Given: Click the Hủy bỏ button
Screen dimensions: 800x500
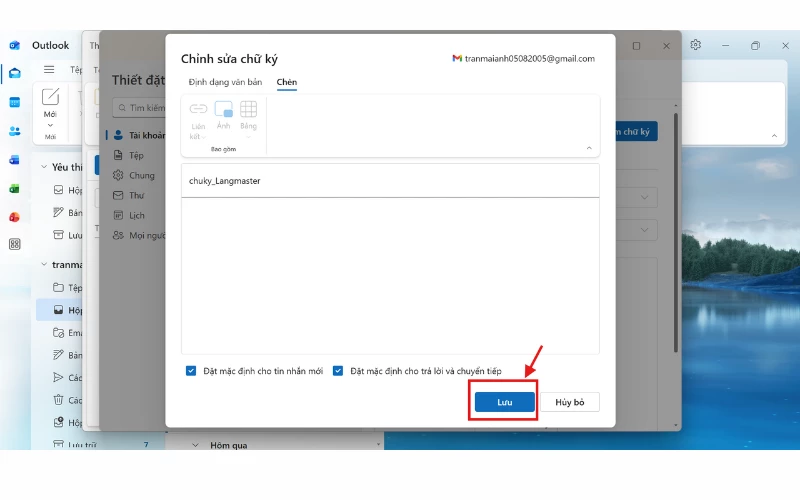Looking at the screenshot, I should point(570,402).
